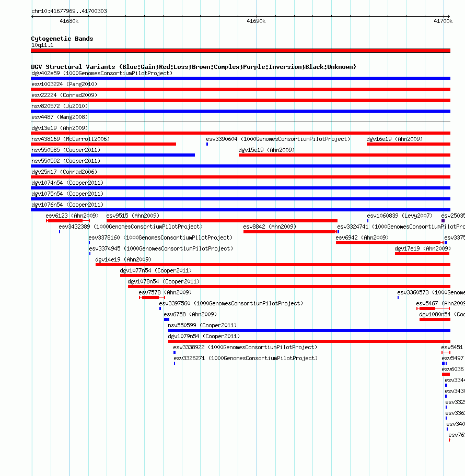Click the 10q11.1 cytogenetic band label
This screenshot has width=465, height=476.
click(42, 45)
